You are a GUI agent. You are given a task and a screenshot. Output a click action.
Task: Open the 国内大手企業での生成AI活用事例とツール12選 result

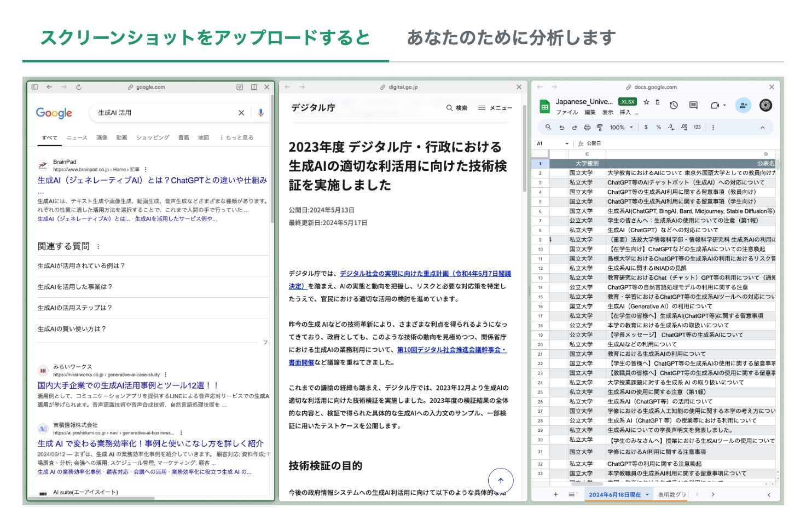[127, 385]
